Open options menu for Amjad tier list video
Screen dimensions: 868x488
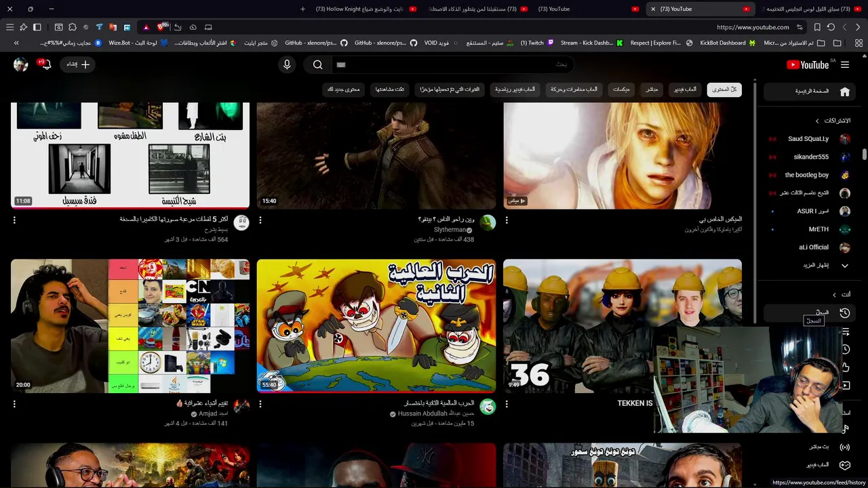14,404
